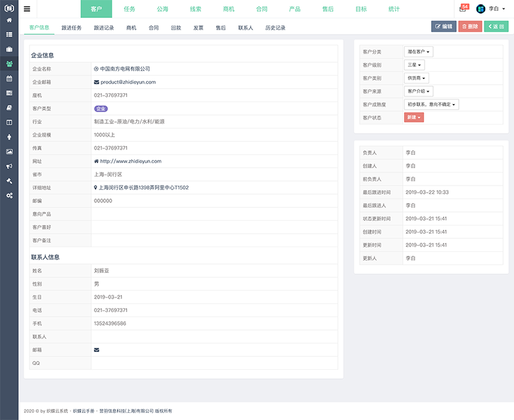Expand the 李白 user menu at top right
Viewport: 514px width, 420px height.
(495, 8)
